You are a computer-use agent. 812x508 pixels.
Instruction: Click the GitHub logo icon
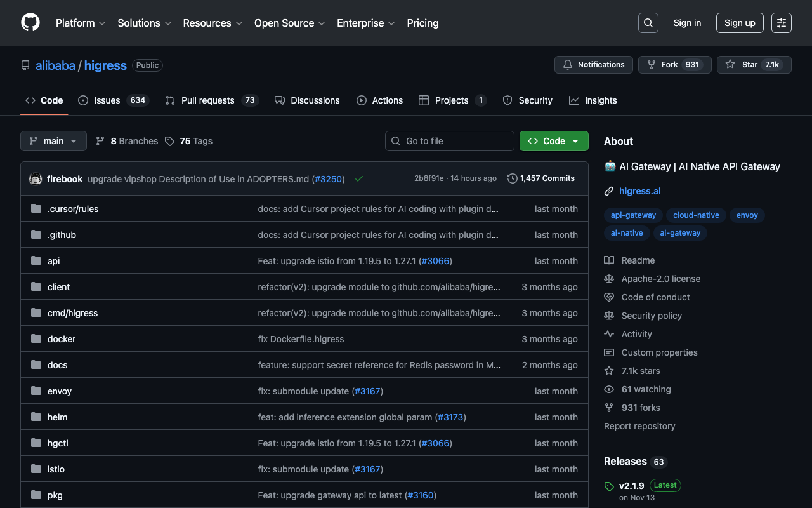coord(30,23)
